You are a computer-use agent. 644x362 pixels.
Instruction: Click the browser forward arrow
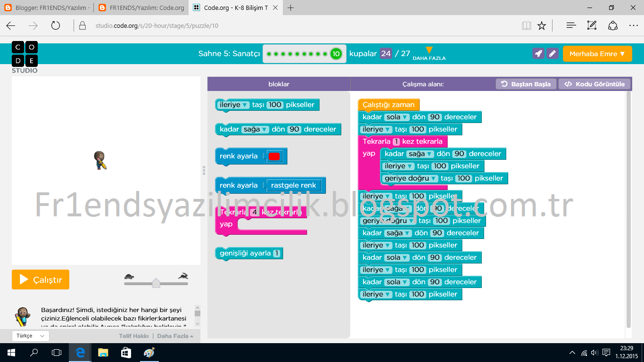pos(33,25)
